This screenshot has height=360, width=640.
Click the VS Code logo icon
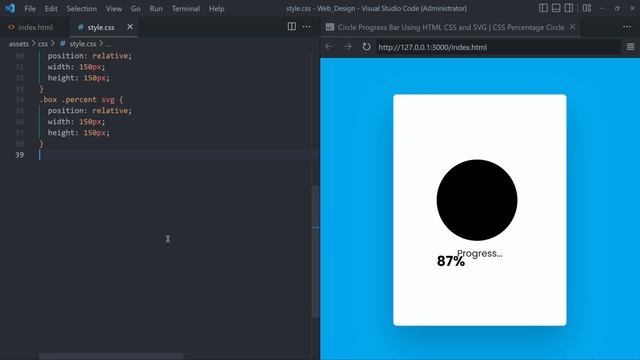[10, 8]
